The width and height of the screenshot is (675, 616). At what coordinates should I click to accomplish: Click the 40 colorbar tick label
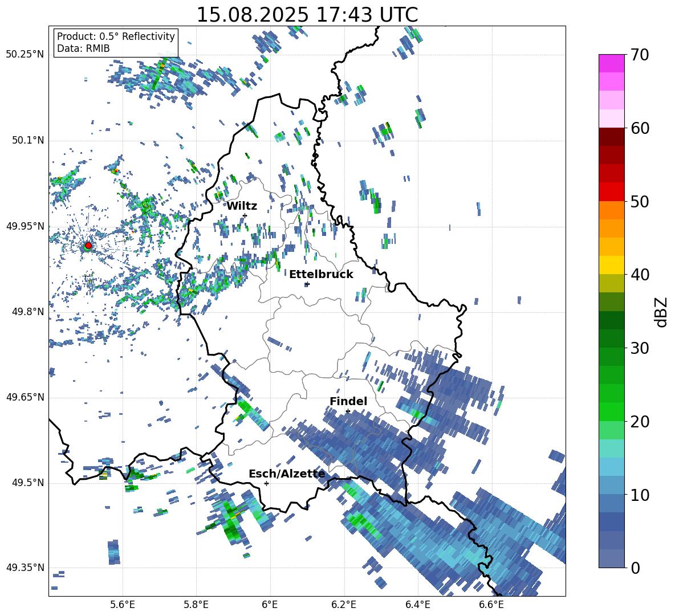coord(640,275)
